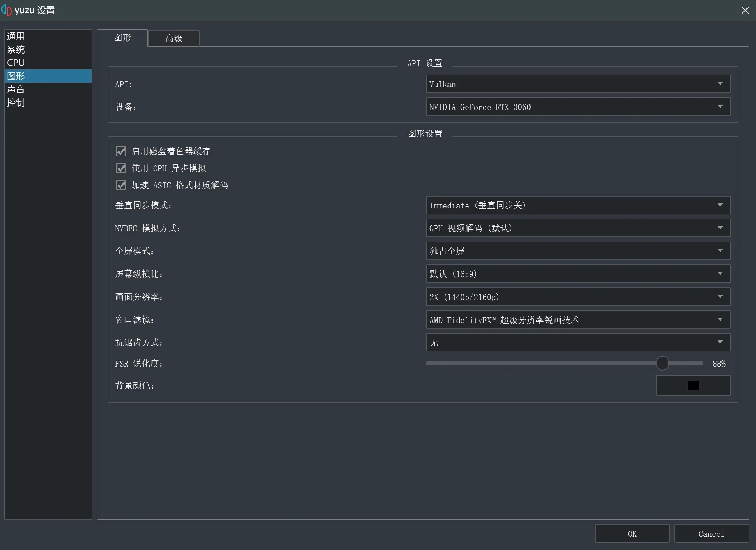Click the 88% sharpness value
Image resolution: width=756 pixels, height=550 pixels.
pos(719,364)
